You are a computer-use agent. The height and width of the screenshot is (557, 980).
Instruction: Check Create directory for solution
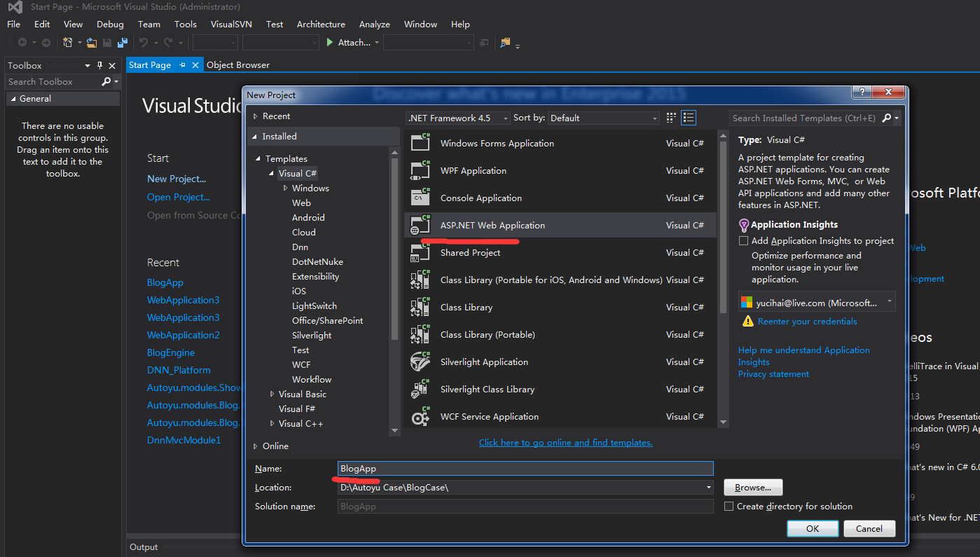click(x=729, y=506)
